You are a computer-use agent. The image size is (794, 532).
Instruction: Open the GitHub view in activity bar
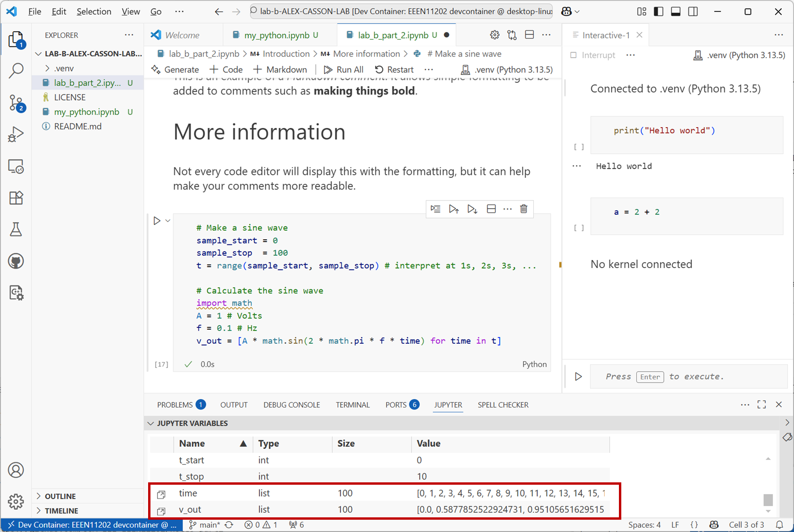click(16, 261)
